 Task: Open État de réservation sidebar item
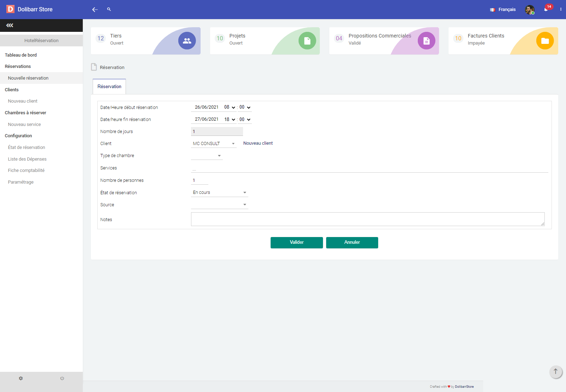pos(27,148)
